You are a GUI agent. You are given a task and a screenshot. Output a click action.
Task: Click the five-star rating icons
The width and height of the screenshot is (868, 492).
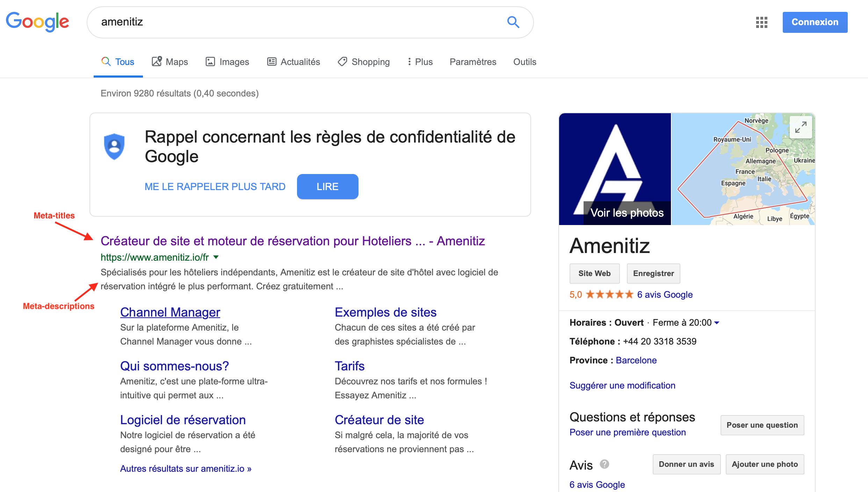point(609,295)
